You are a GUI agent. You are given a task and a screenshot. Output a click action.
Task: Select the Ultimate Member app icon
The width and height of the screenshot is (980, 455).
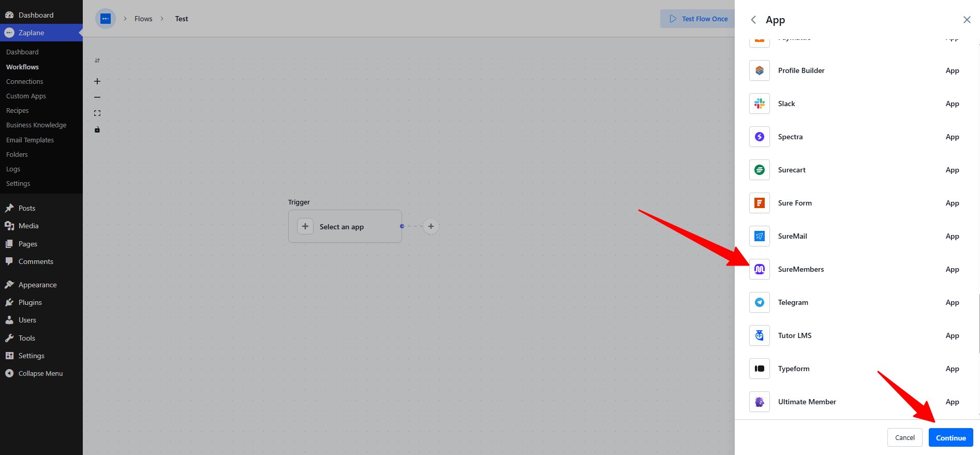(760, 402)
